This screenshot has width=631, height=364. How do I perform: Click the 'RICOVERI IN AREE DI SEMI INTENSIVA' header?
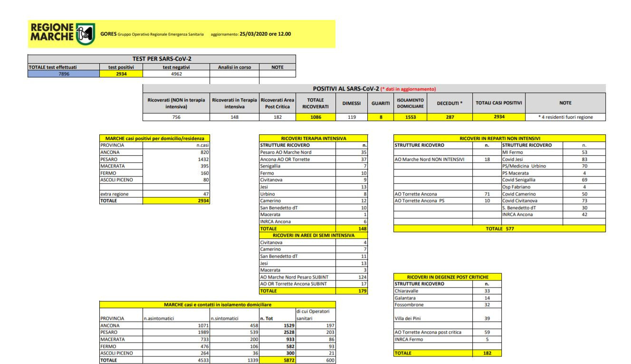(314, 235)
